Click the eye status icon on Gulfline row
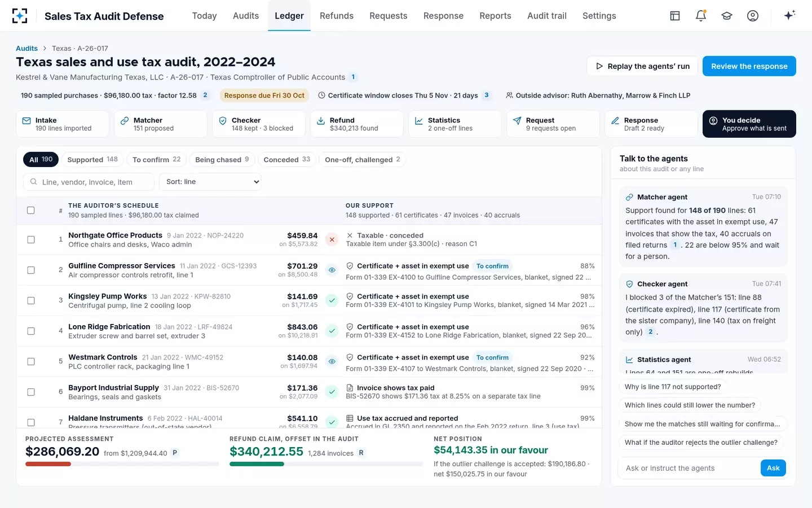 click(x=332, y=270)
